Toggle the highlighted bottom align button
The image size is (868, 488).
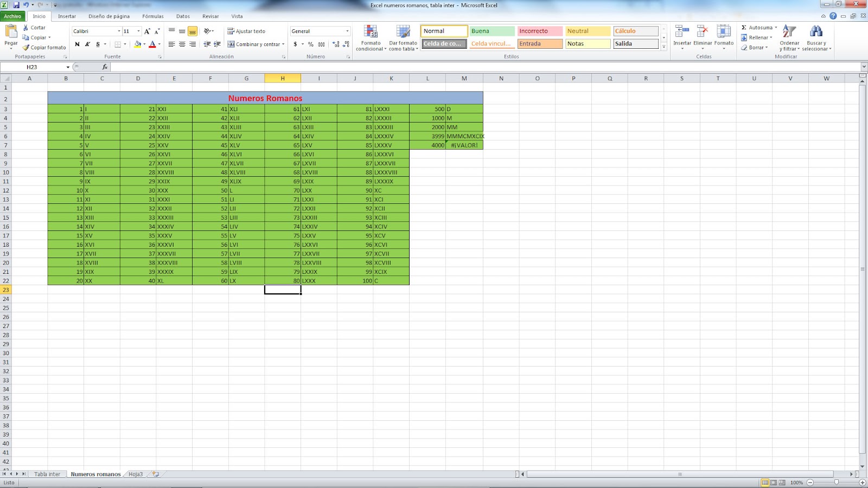point(193,31)
